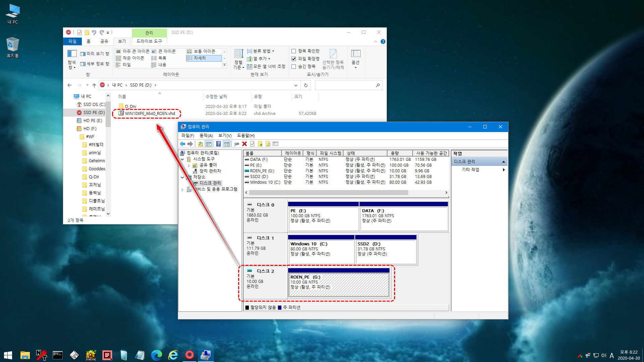Click the undo icon in Explorer quick access
Viewport: 644px width, 362px height.
click(94, 33)
